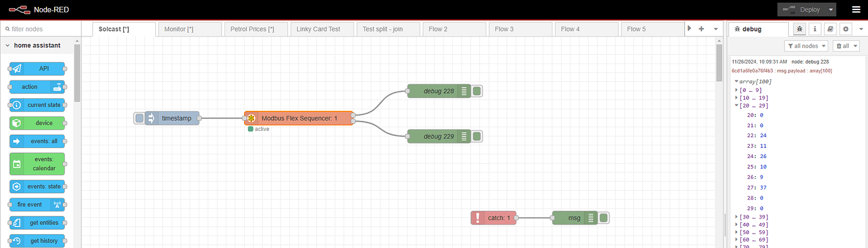Disable the msg debug node button
Screen dimensions: 868x248
tap(604, 218)
